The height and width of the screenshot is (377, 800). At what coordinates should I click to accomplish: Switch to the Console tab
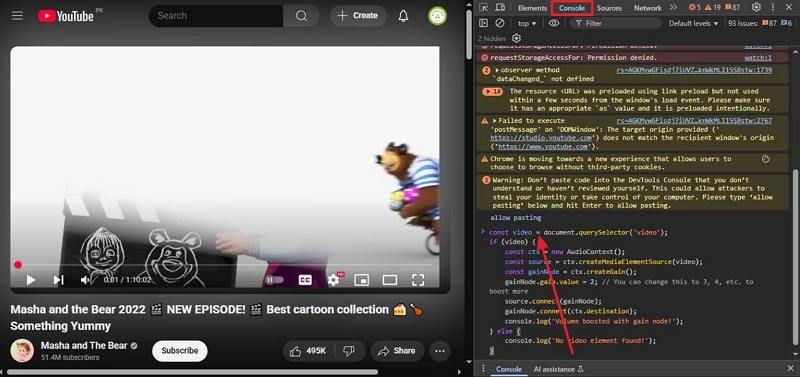tap(572, 8)
